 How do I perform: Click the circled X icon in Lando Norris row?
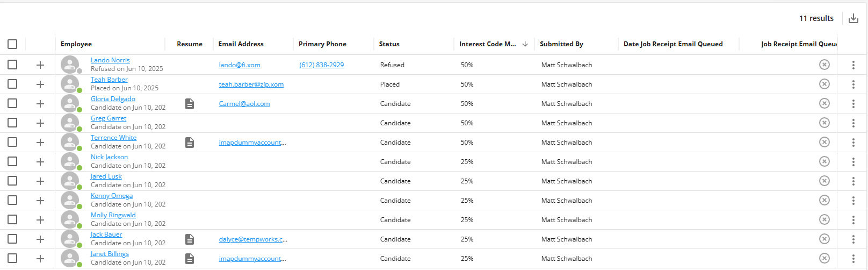[824, 65]
